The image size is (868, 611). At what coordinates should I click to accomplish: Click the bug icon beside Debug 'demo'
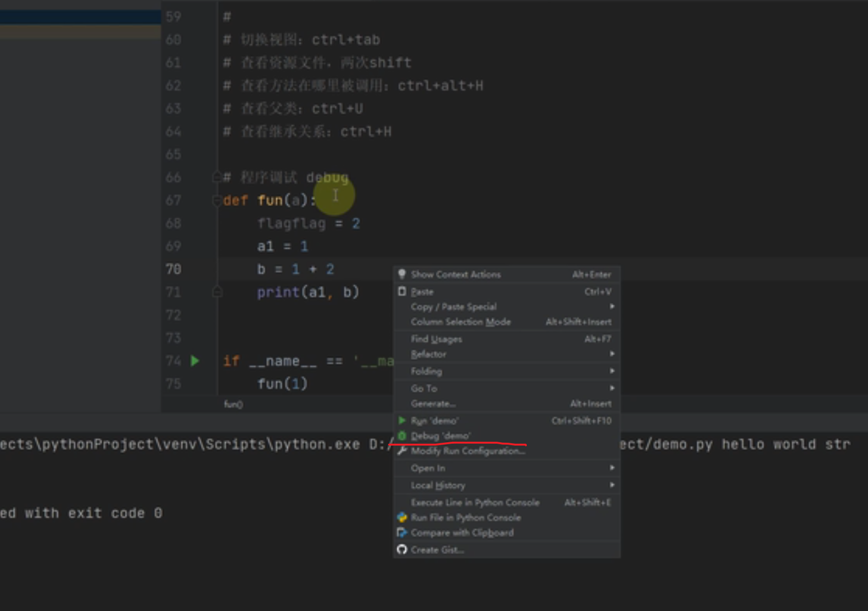coord(402,436)
